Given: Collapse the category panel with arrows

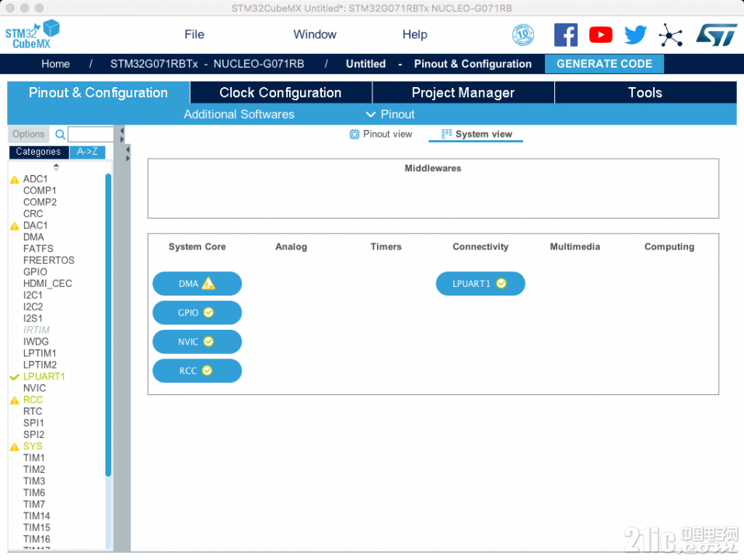Looking at the screenshot, I should click(122, 135).
